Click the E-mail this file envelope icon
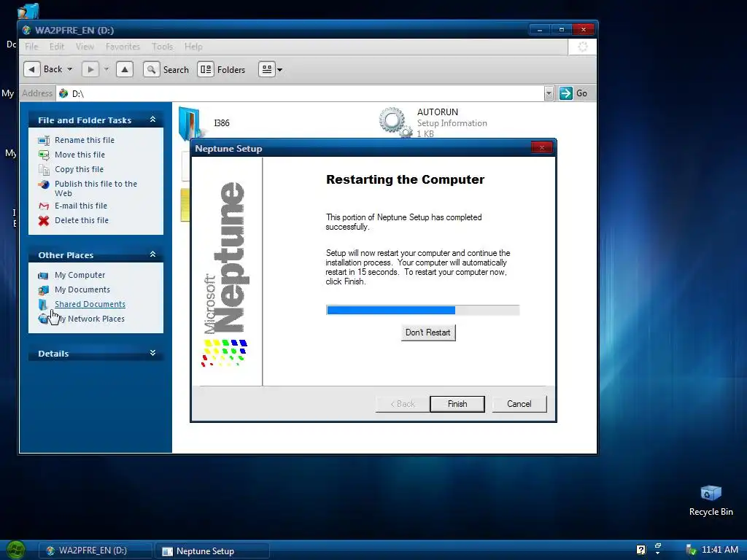Image resolution: width=747 pixels, height=560 pixels. [x=44, y=206]
